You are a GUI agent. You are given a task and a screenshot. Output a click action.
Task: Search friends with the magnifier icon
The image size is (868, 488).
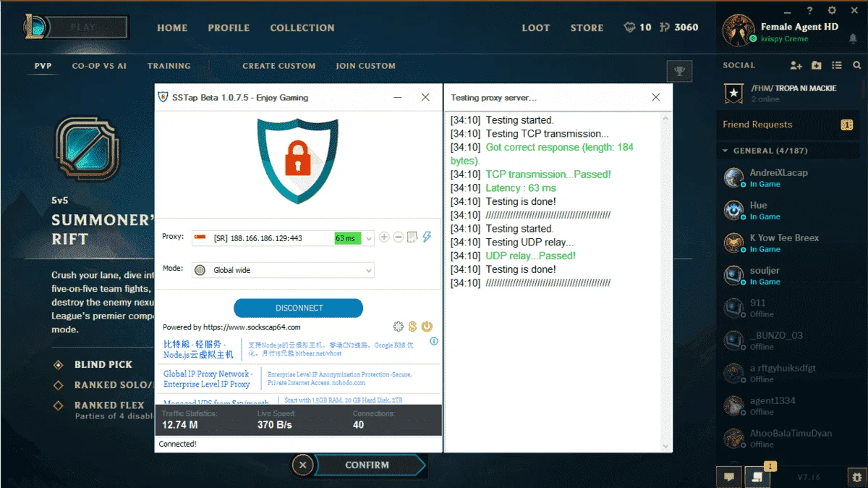[x=857, y=65]
